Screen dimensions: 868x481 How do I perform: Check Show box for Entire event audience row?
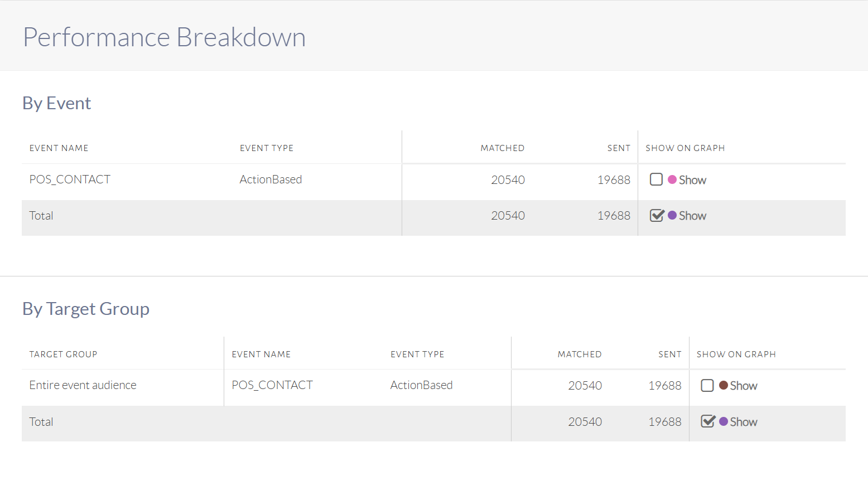pos(707,386)
